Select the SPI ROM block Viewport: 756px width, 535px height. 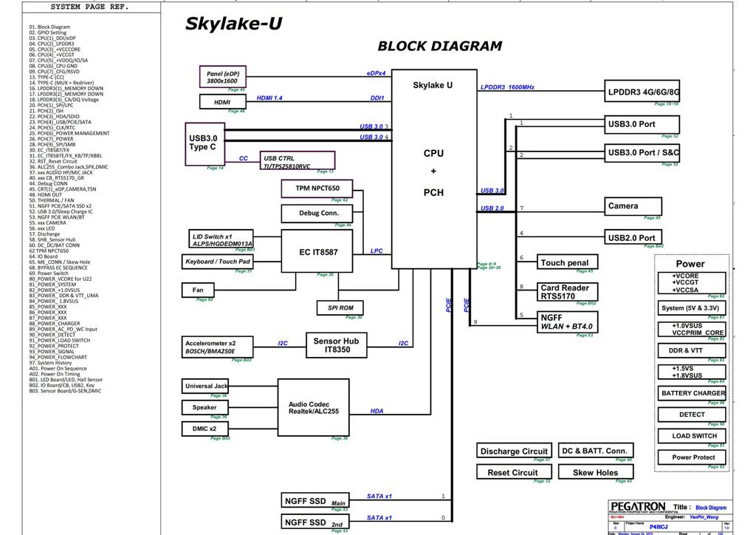pyautogui.click(x=340, y=308)
